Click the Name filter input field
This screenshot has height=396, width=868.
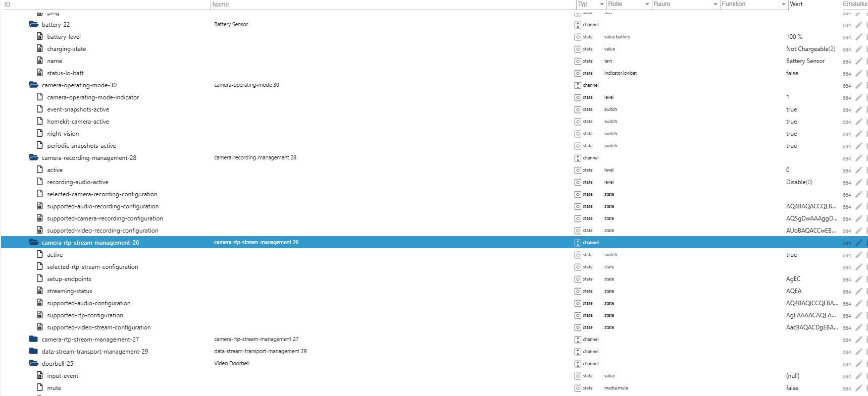[393, 4]
